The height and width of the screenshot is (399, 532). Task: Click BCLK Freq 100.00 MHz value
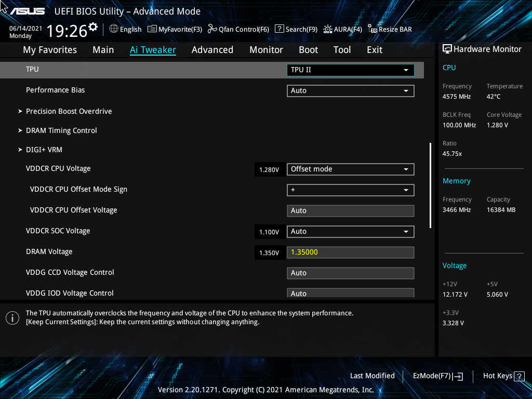(459, 125)
